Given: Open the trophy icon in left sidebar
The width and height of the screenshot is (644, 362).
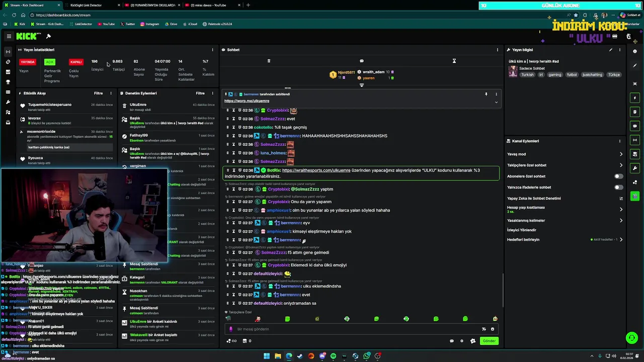Looking at the screenshot, I should [x=8, y=82].
